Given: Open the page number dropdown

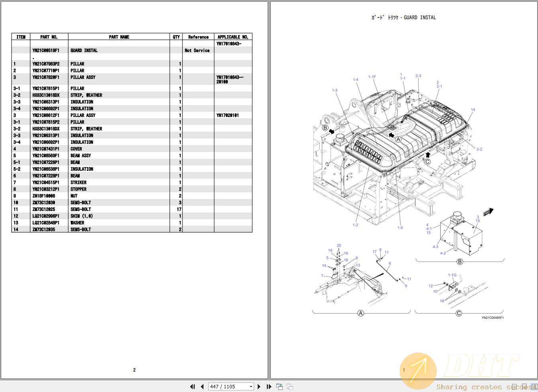Looking at the screenshot, I should pos(251,387).
